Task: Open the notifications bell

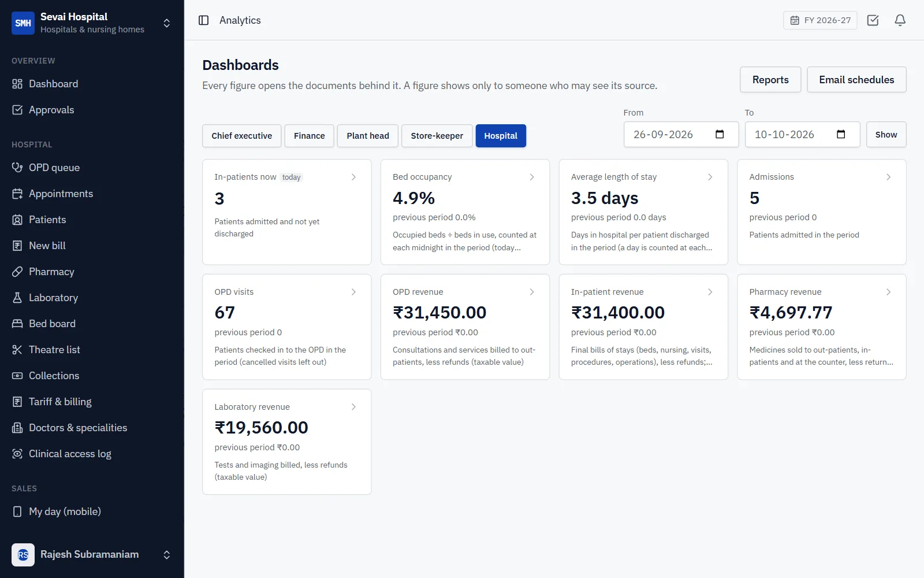Action: point(900,20)
